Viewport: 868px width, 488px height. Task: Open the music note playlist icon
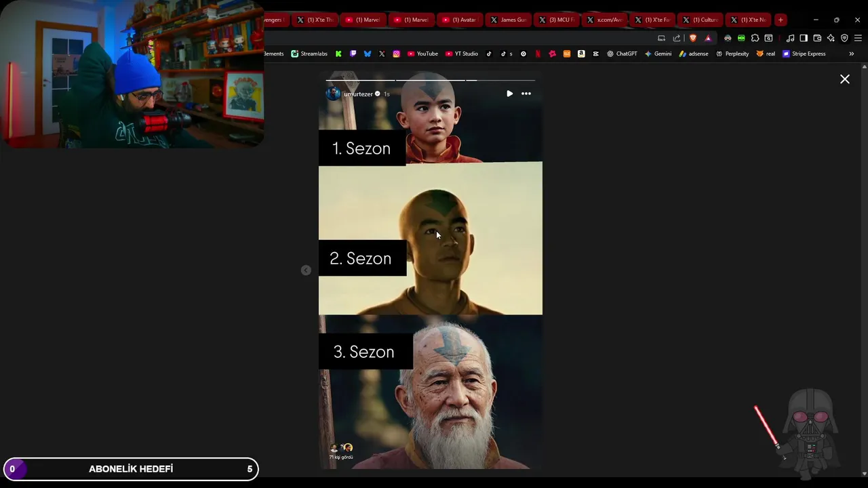coord(790,38)
